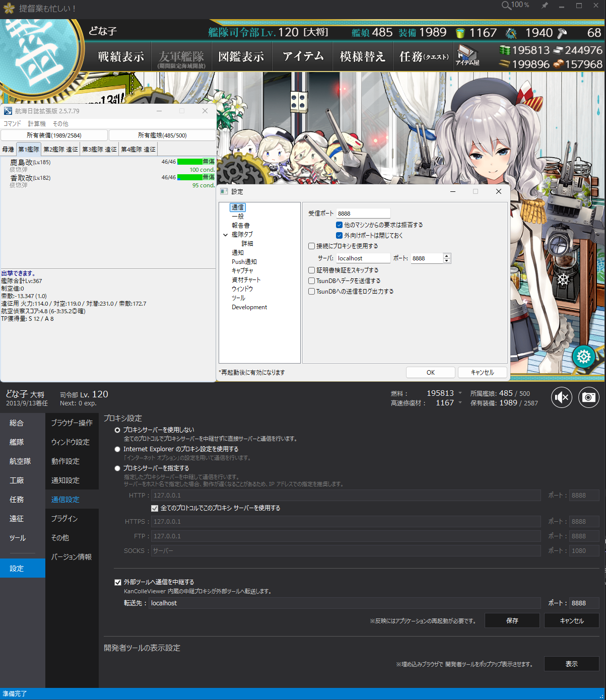Toggle 全てのプロトコルでこのプロキシ サーバーを使用する
The image size is (606, 700).
point(155,508)
